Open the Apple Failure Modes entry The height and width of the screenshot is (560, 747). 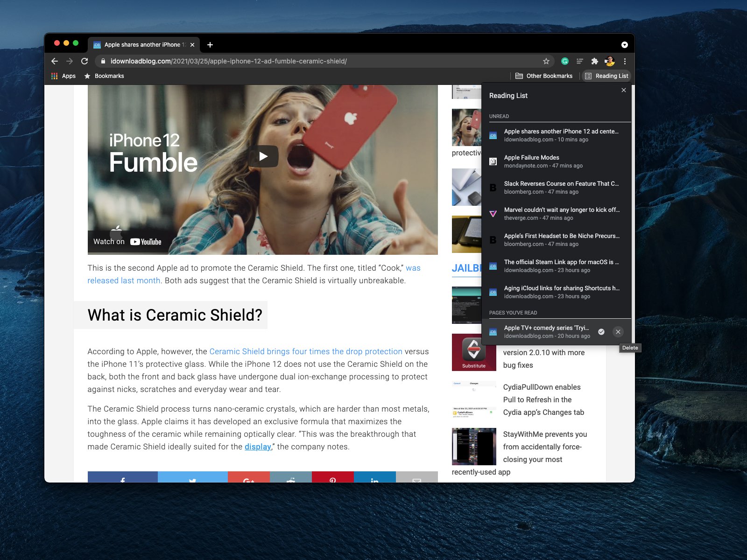coord(557,161)
